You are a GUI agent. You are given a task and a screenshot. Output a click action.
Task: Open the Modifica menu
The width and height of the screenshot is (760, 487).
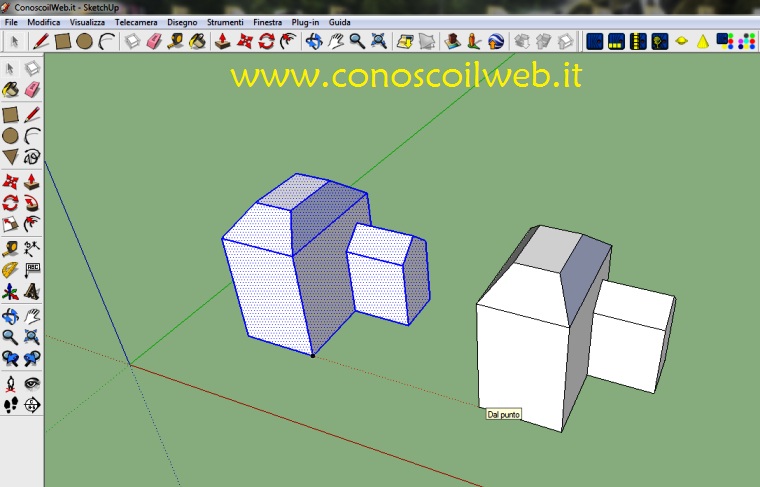coord(44,22)
